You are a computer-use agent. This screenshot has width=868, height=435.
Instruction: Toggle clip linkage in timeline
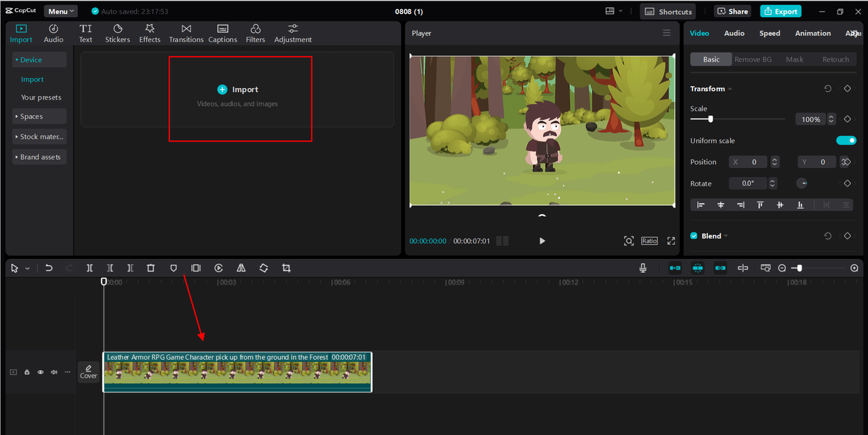720,268
